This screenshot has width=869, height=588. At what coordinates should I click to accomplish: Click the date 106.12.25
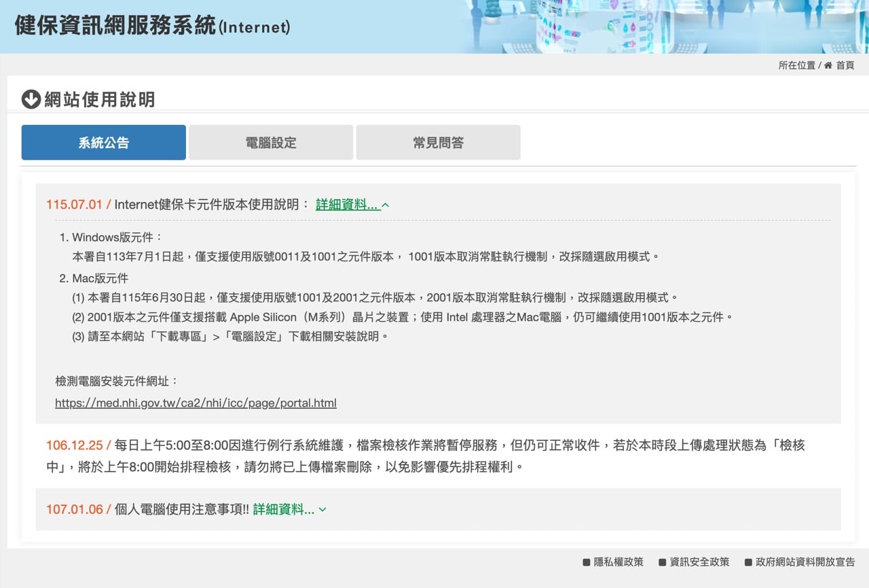pos(74,445)
